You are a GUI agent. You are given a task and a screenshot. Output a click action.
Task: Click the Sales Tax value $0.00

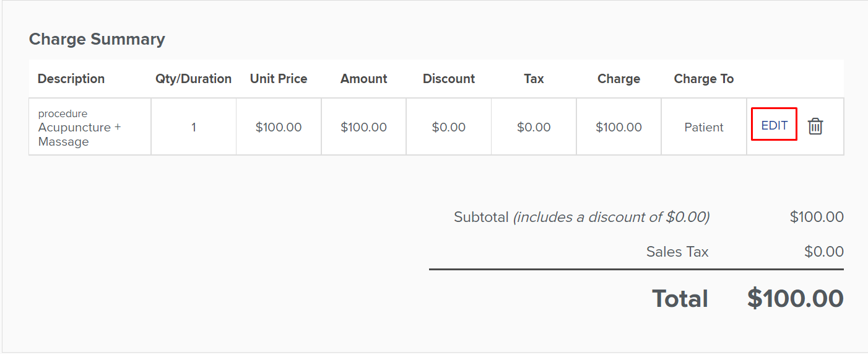click(x=824, y=252)
